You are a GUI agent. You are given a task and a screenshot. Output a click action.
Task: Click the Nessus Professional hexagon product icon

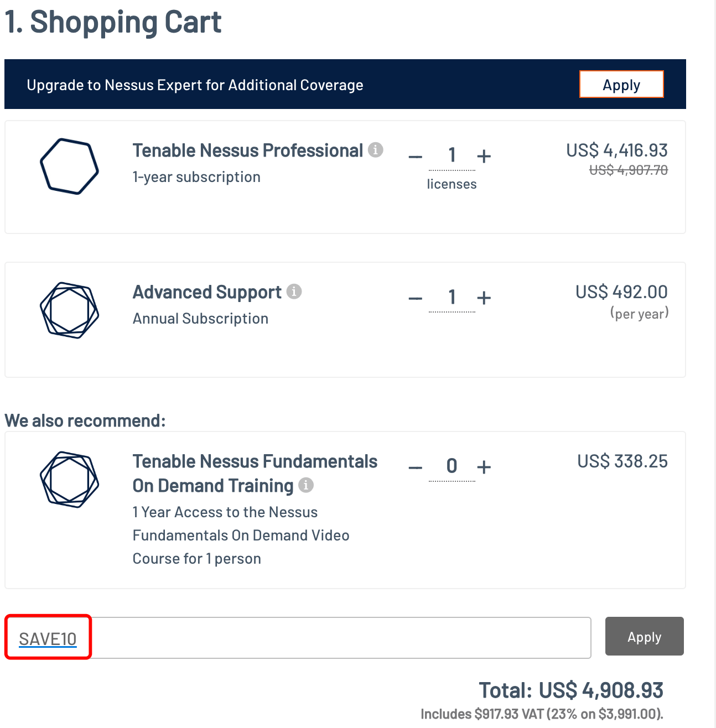[69, 166]
